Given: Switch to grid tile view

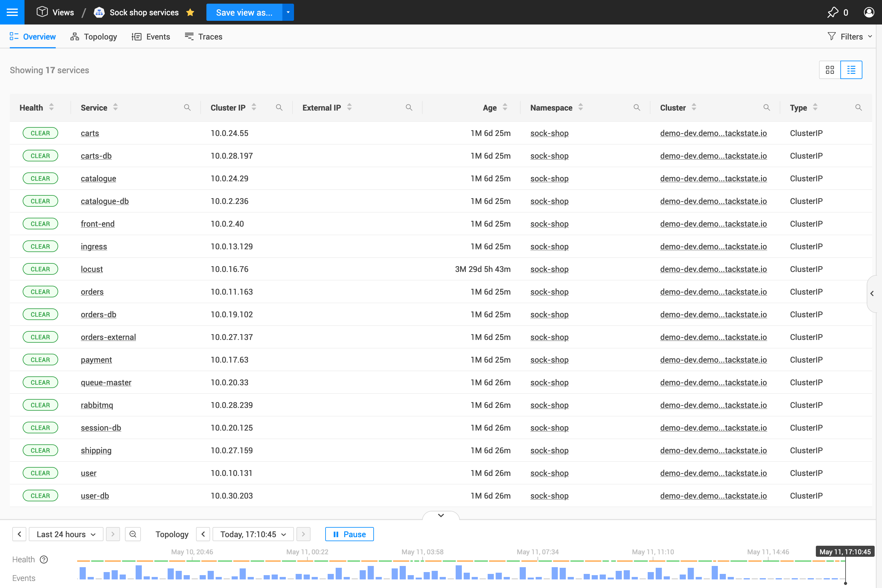Looking at the screenshot, I should (x=830, y=70).
